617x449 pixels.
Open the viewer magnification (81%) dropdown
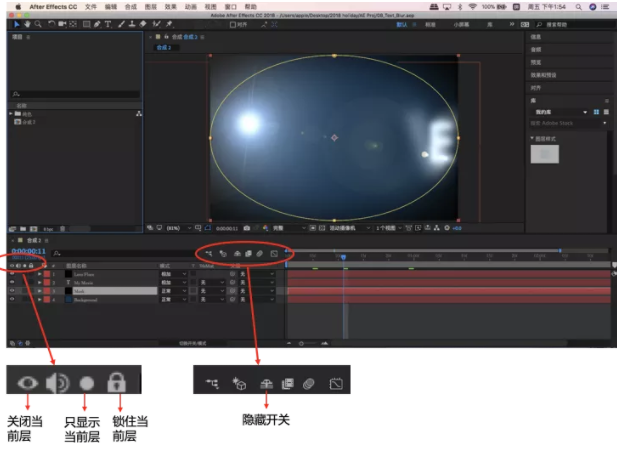179,228
